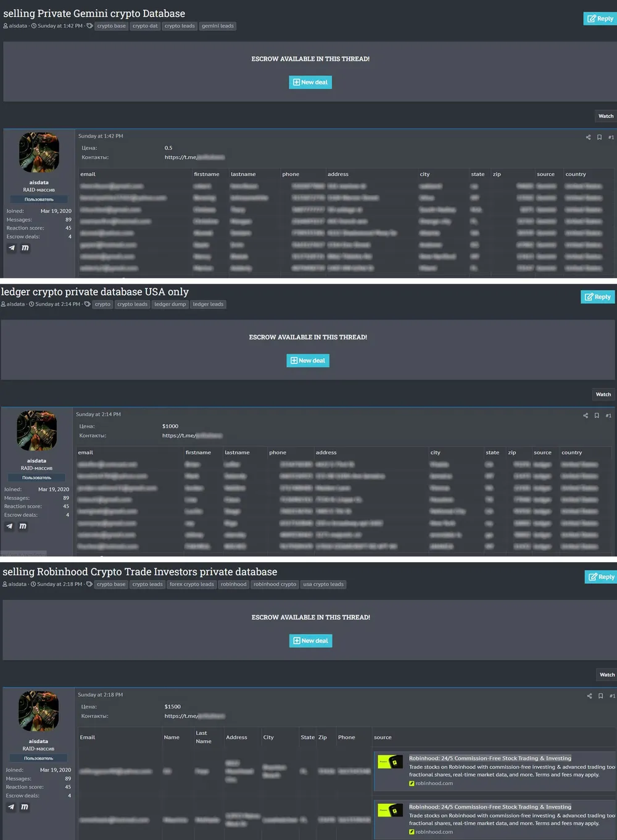617x840 pixels.
Task: Bookmark the ledger database post
Action: tap(597, 415)
